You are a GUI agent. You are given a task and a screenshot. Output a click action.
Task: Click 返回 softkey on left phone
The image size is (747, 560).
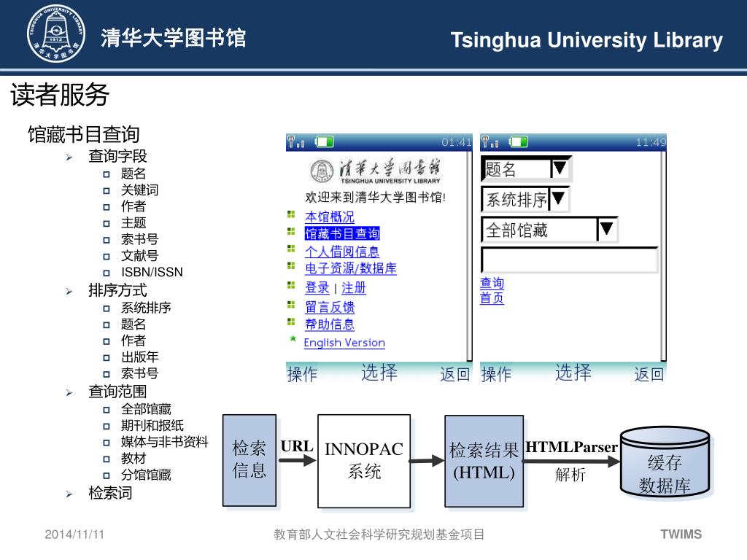coord(455,374)
